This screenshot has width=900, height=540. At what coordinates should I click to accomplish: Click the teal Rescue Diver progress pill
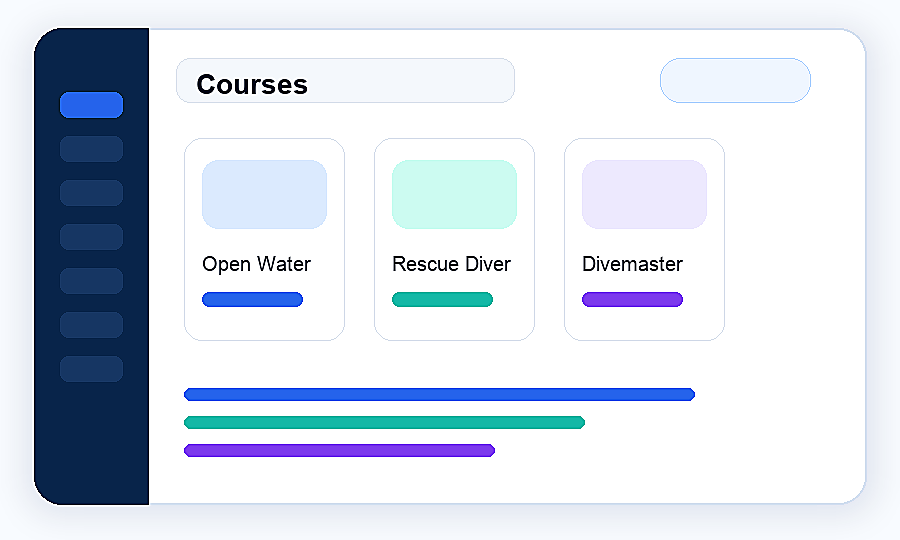tap(443, 300)
